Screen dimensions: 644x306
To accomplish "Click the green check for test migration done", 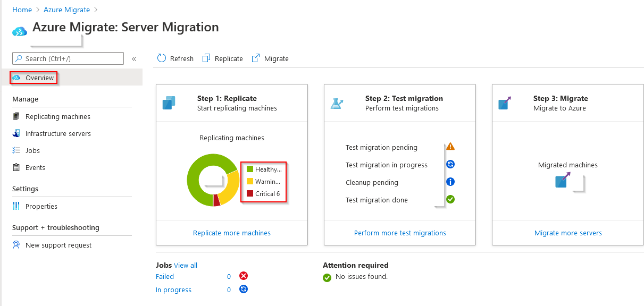I will [450, 199].
